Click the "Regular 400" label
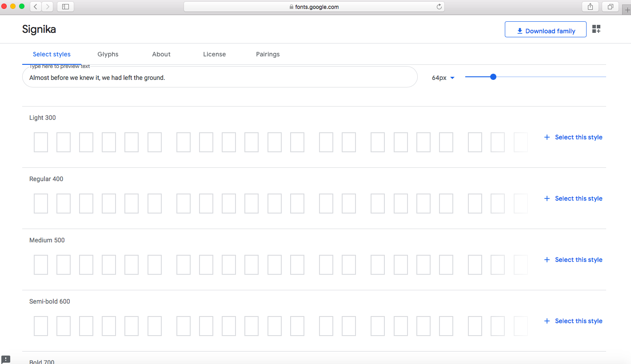Image resolution: width=631 pixels, height=364 pixels. [46, 179]
